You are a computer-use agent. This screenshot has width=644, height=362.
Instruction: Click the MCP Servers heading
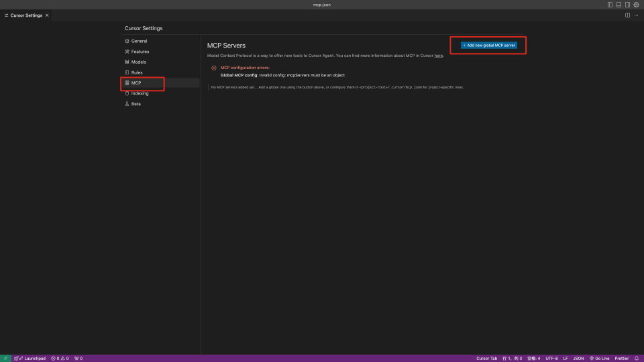[x=226, y=46]
